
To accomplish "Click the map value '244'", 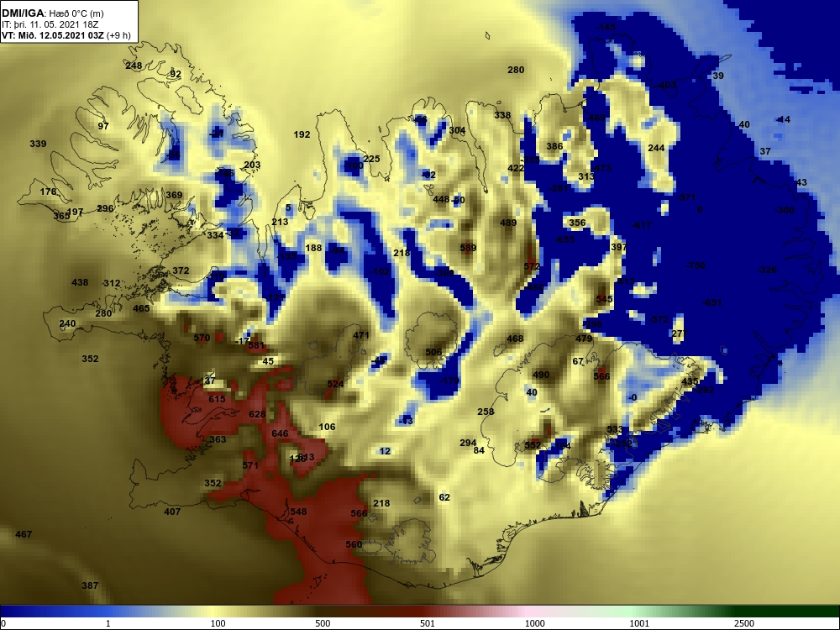I will tap(656, 149).
